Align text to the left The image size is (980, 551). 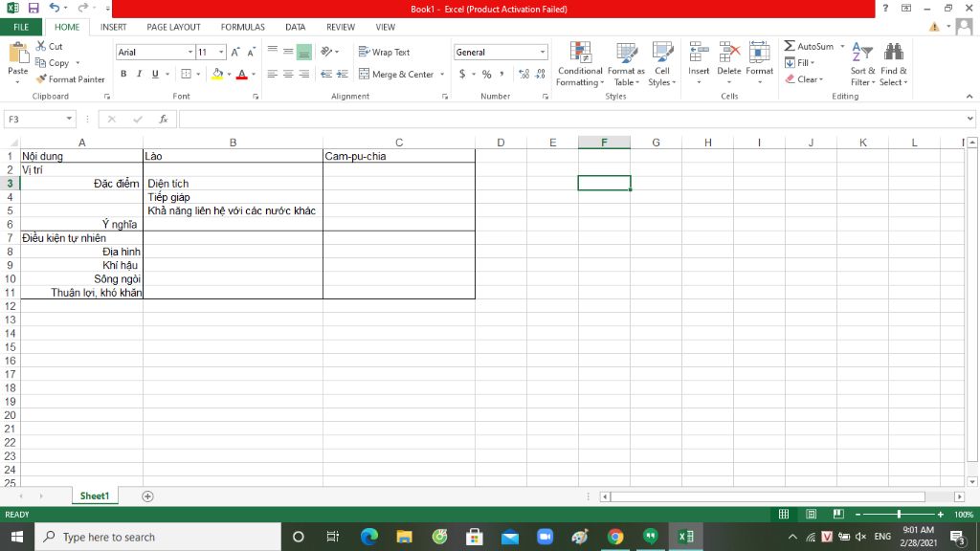[x=273, y=74]
